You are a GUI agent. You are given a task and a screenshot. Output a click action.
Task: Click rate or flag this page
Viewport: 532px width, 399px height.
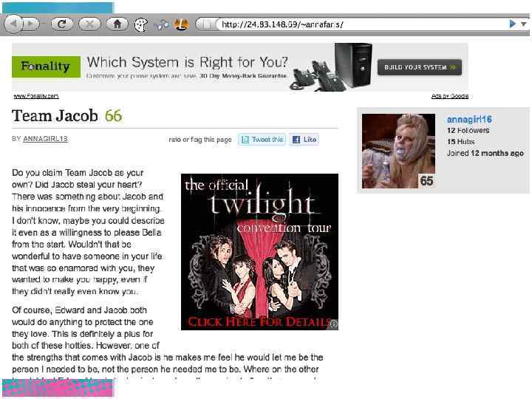[x=200, y=140]
